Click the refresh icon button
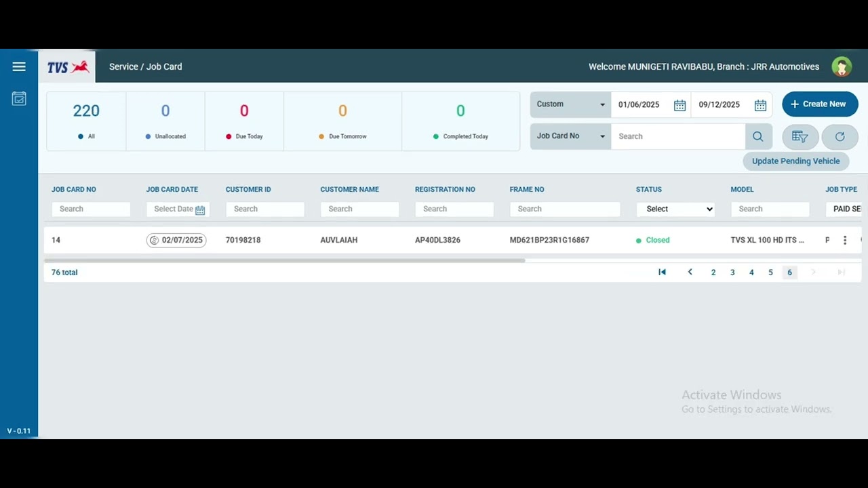This screenshot has height=488, width=868. click(840, 137)
